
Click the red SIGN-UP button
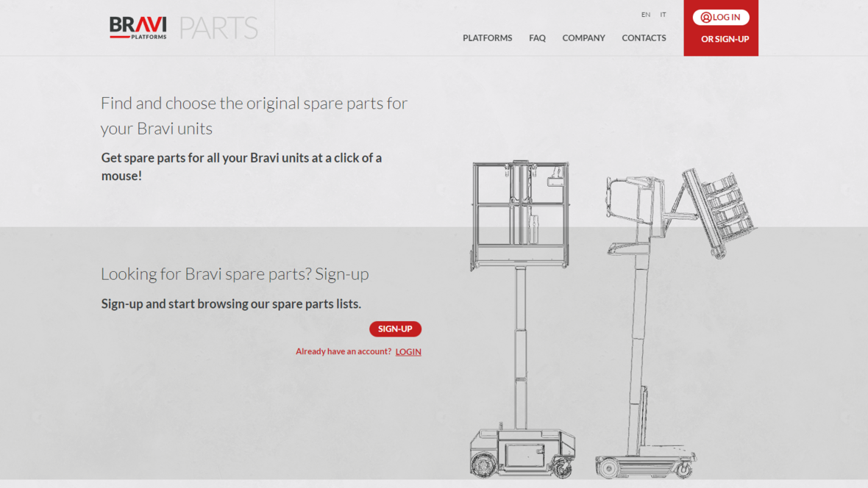tap(395, 329)
